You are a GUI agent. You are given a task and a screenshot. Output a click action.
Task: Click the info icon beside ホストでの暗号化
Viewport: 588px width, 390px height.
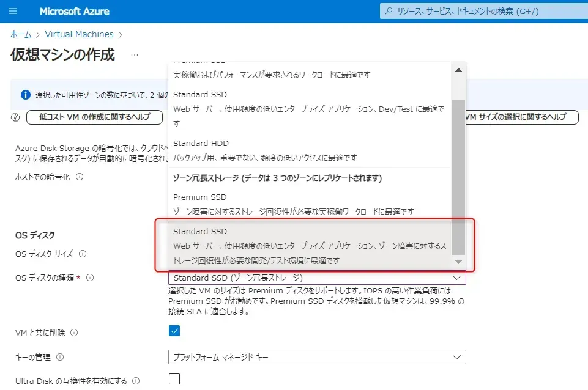[x=80, y=177]
